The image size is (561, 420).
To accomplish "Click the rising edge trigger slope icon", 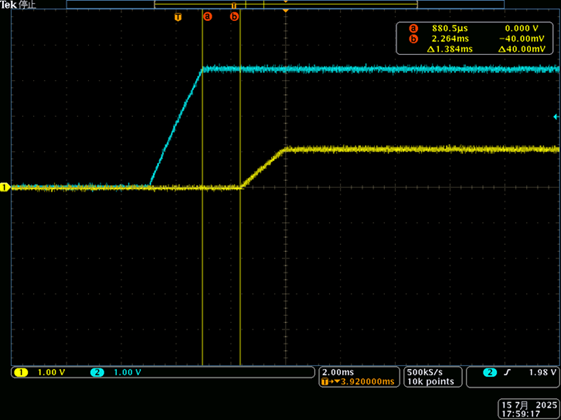I will (x=507, y=372).
